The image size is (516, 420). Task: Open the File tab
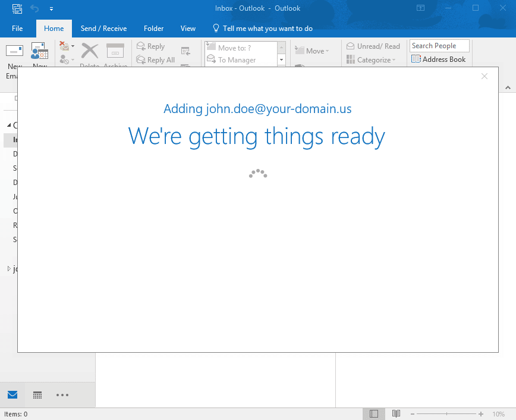click(17, 29)
